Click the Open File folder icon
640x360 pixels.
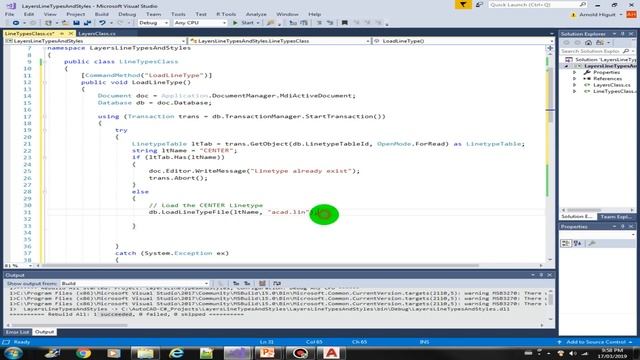tap(65, 23)
